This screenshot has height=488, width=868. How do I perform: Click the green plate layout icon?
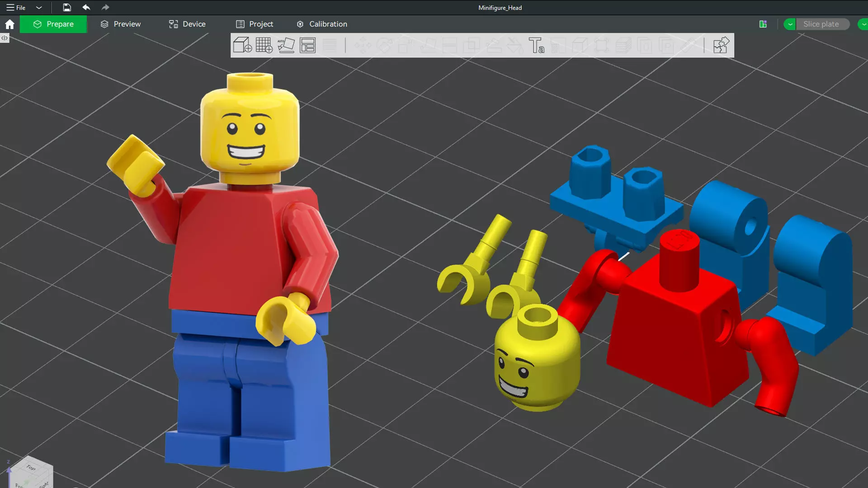coord(763,24)
